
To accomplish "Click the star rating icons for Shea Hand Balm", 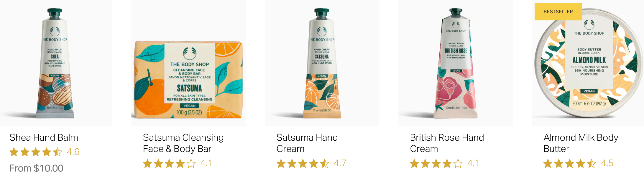I will [36, 152].
